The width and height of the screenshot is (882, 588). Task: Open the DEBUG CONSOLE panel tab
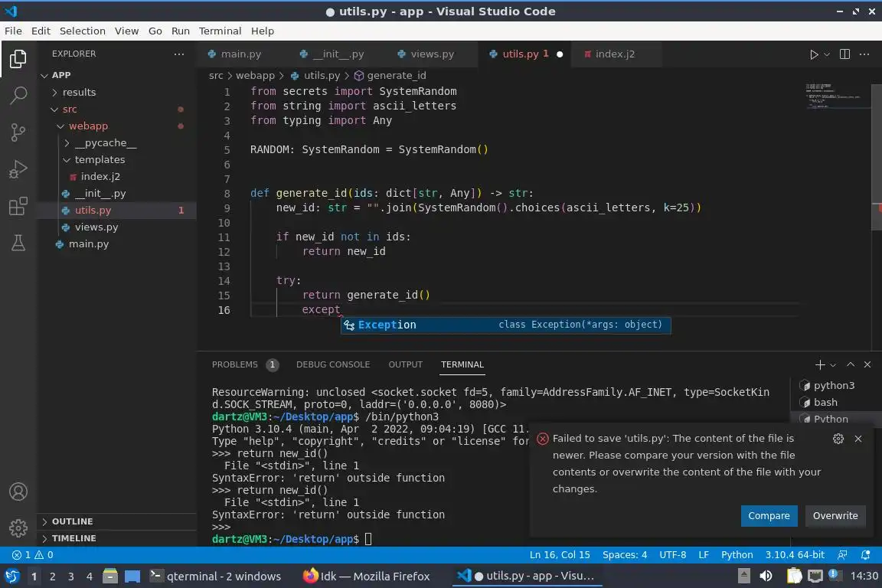tap(333, 364)
